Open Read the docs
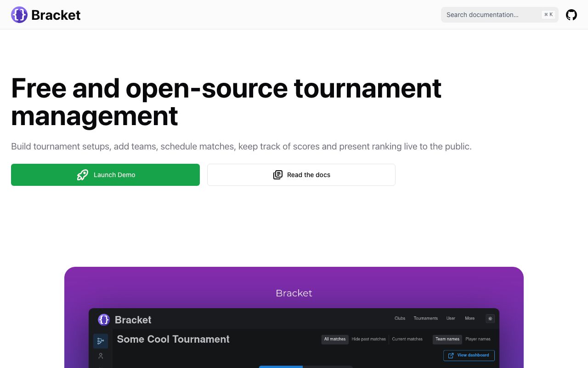The height and width of the screenshot is (368, 588). pos(301,175)
